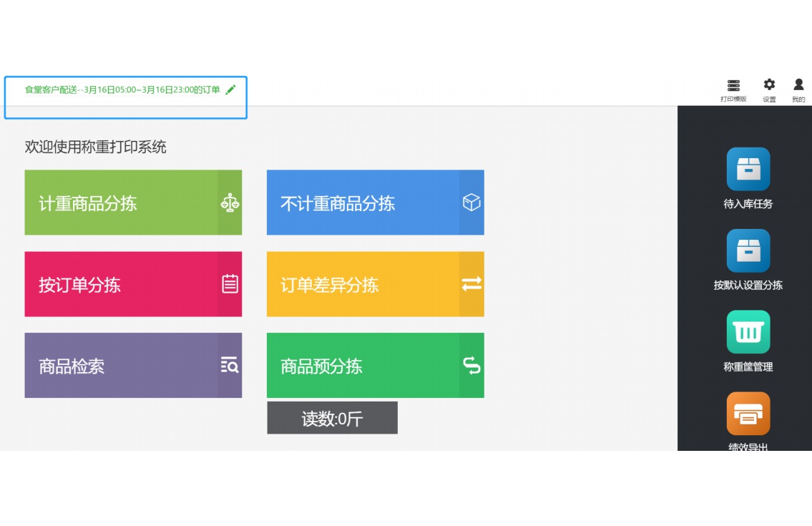Open the 称重筐管理 basket management icon
The height and width of the screenshot is (526, 812).
748,332
